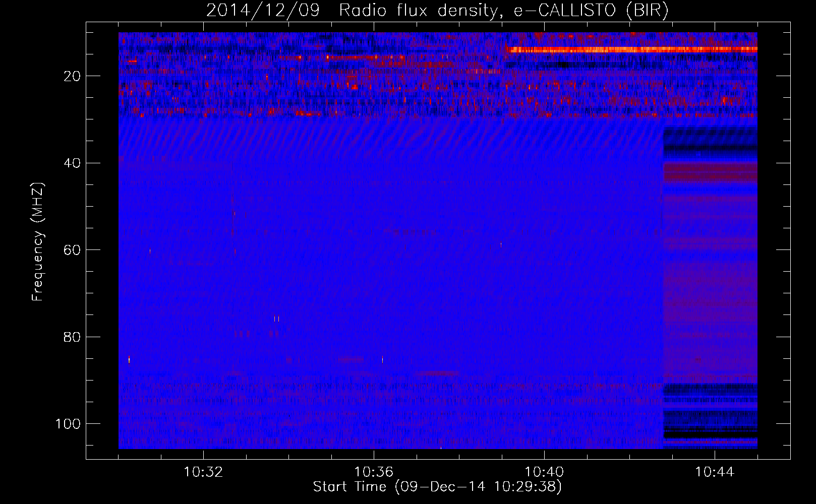Click the '80' frequency tick label
Image resolution: width=816 pixels, height=504 pixels.
coord(73,337)
